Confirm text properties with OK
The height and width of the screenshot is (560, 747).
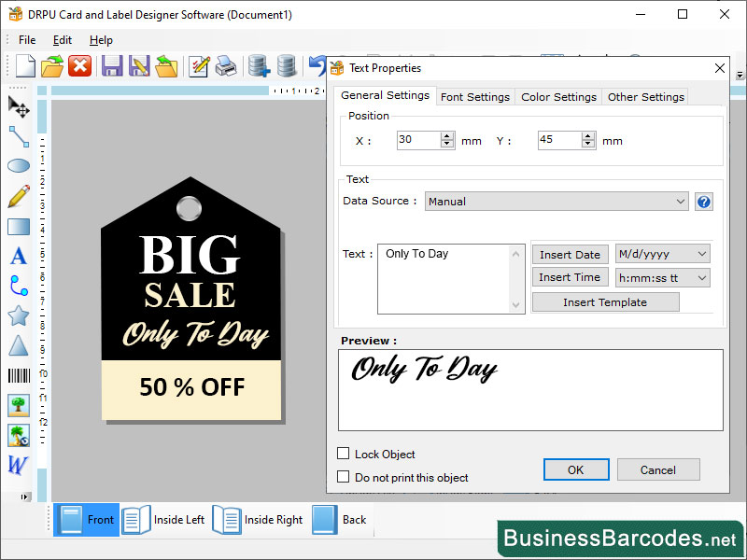(575, 469)
